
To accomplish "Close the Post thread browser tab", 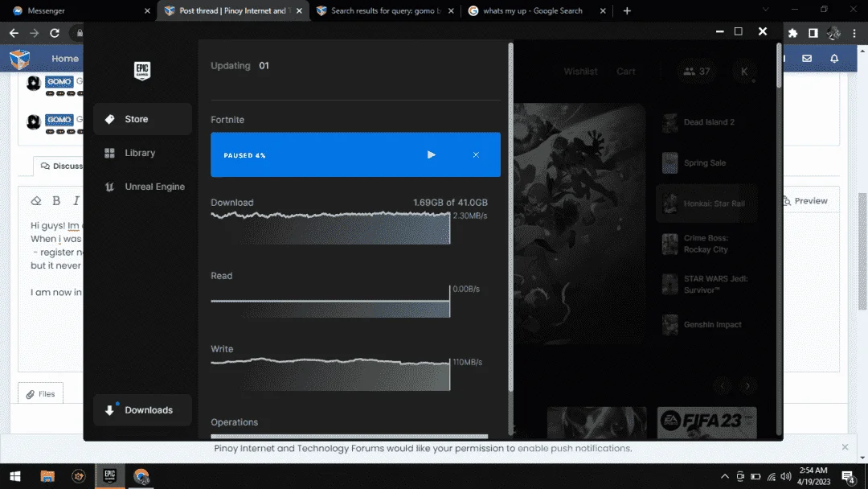I will (x=299, y=10).
